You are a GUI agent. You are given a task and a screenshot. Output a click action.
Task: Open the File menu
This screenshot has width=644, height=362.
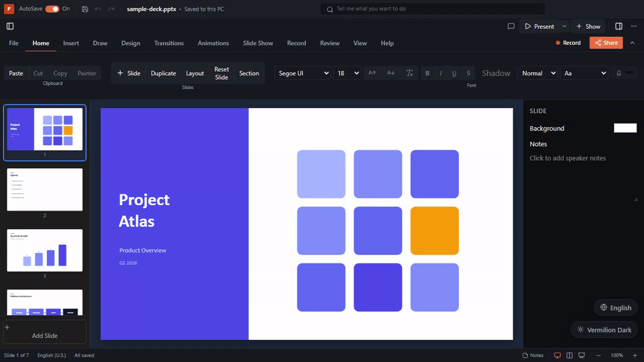pyautogui.click(x=13, y=43)
